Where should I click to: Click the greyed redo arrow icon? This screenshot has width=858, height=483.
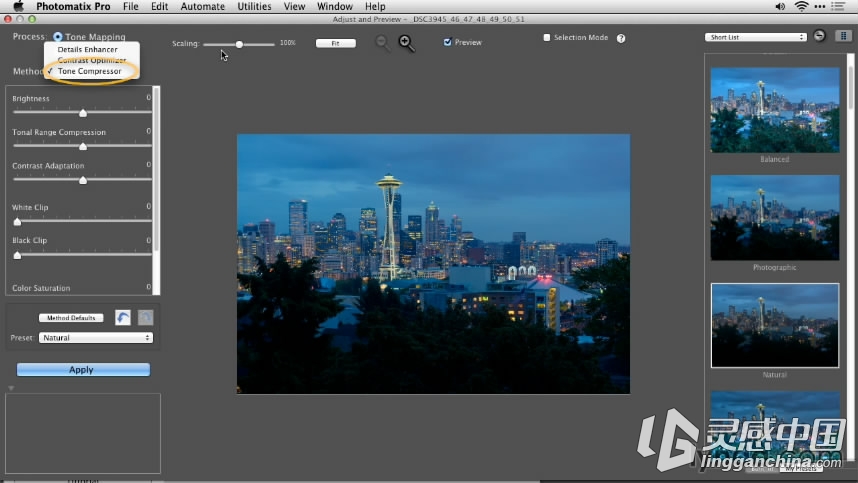[x=146, y=317]
